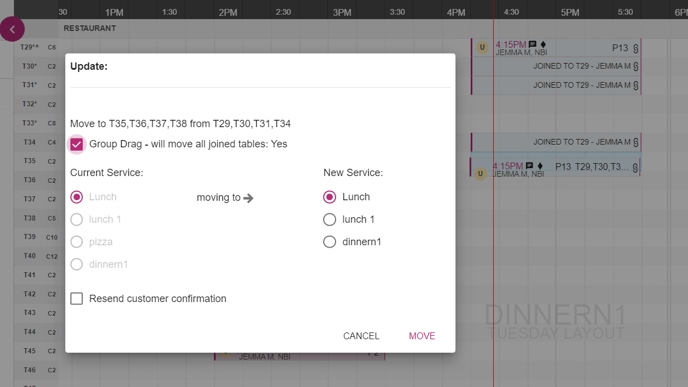The height and width of the screenshot is (387, 688).
Task: Click diamond icon on T35 4:15PM booking
Action: tap(540, 166)
